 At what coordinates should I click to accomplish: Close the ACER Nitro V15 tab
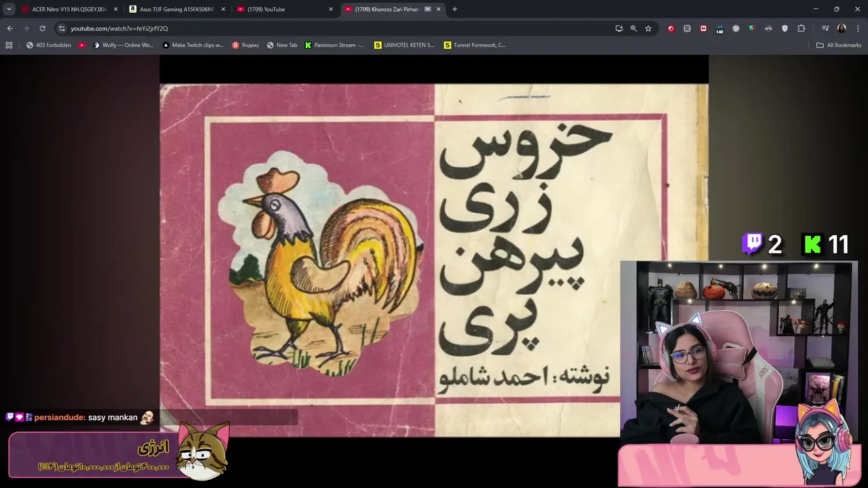pos(115,9)
